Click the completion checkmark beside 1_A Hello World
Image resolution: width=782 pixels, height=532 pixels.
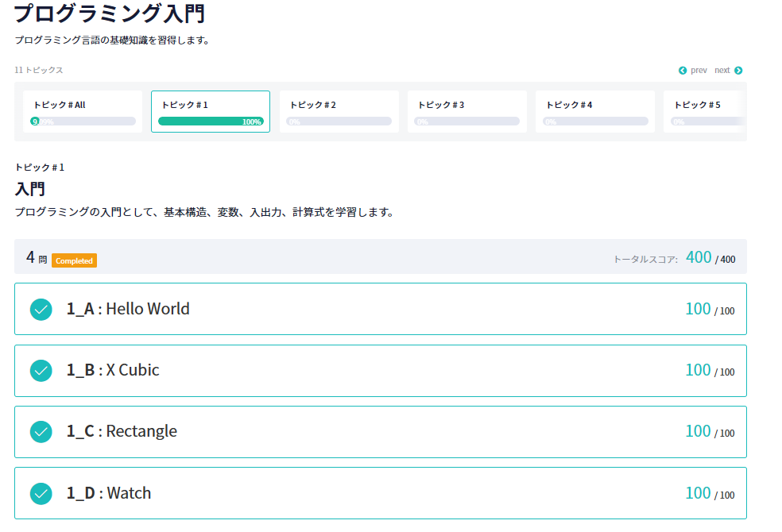41,309
